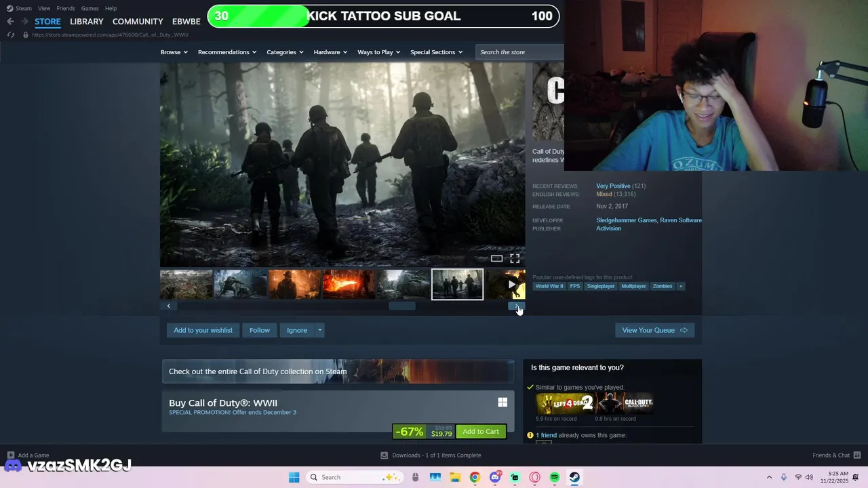This screenshot has width=868, height=488.
Task: Click View Your Queue button
Action: click(x=654, y=330)
